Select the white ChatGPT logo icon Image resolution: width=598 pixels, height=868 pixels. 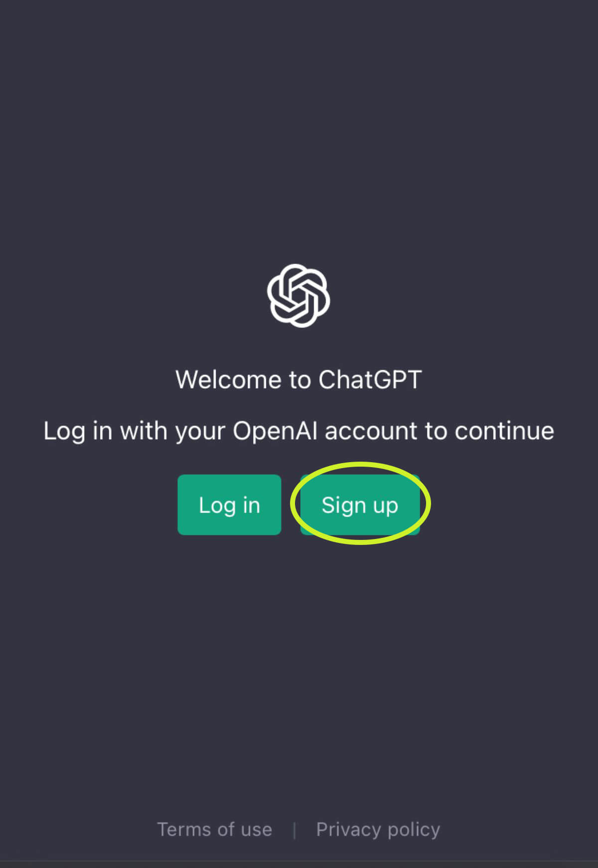[x=299, y=296]
